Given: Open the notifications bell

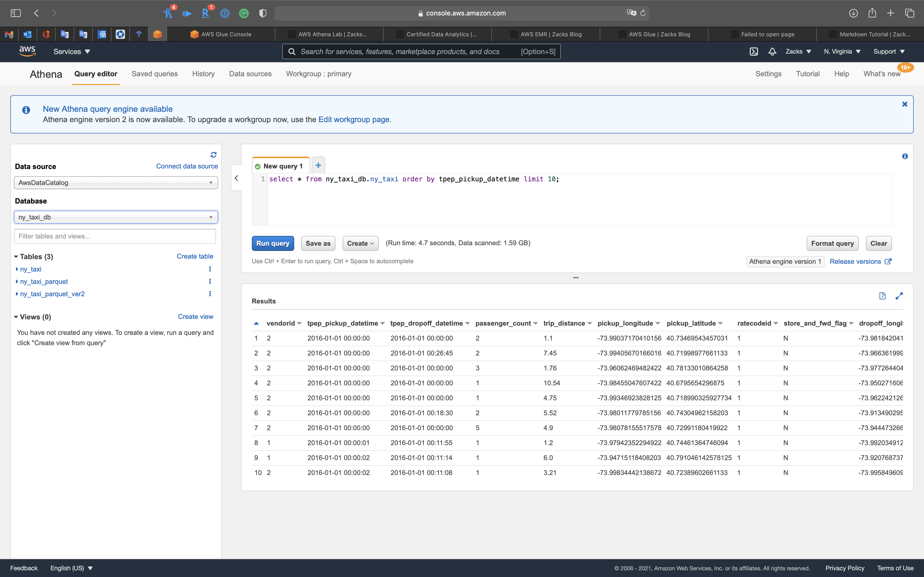Looking at the screenshot, I should 772,52.
